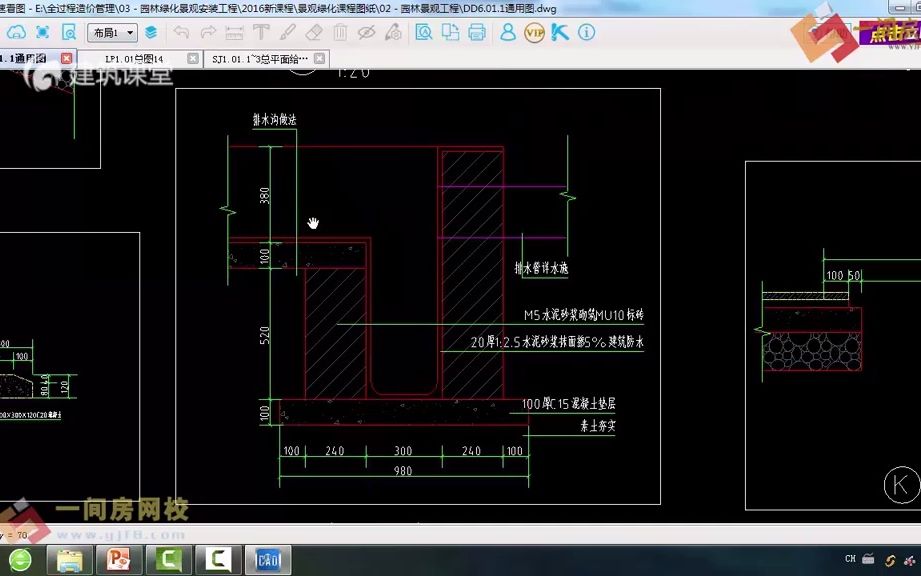921x576 pixels.
Task: Open PowerPoint from the taskbar
Action: 119,559
